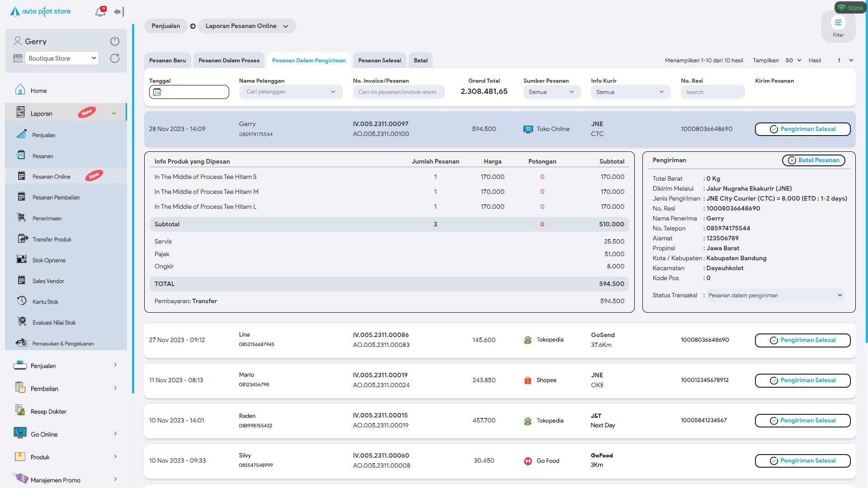Viewport: 868px width, 488px height.
Task: Expand the Go Online sidebar menu
Action: [x=115, y=434]
